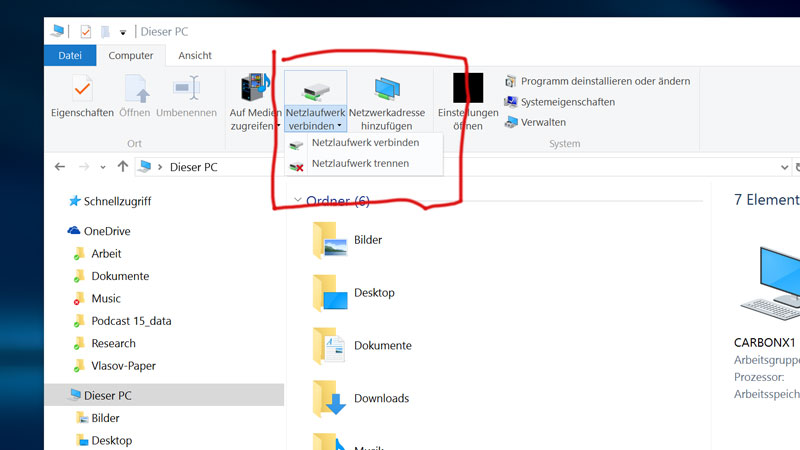Go back with the left arrow
Screen dimensions: 800x450
pos(60,167)
